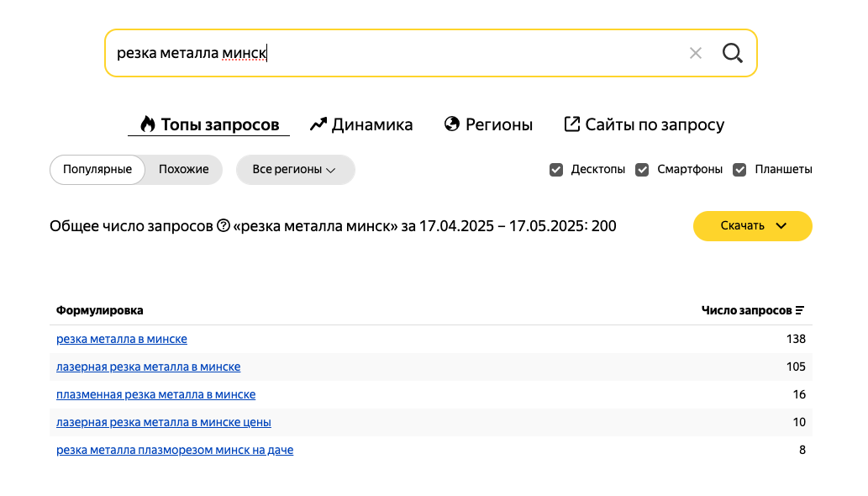This screenshot has height=496, width=868.
Task: Click the X to clear the search query
Action: (x=696, y=52)
